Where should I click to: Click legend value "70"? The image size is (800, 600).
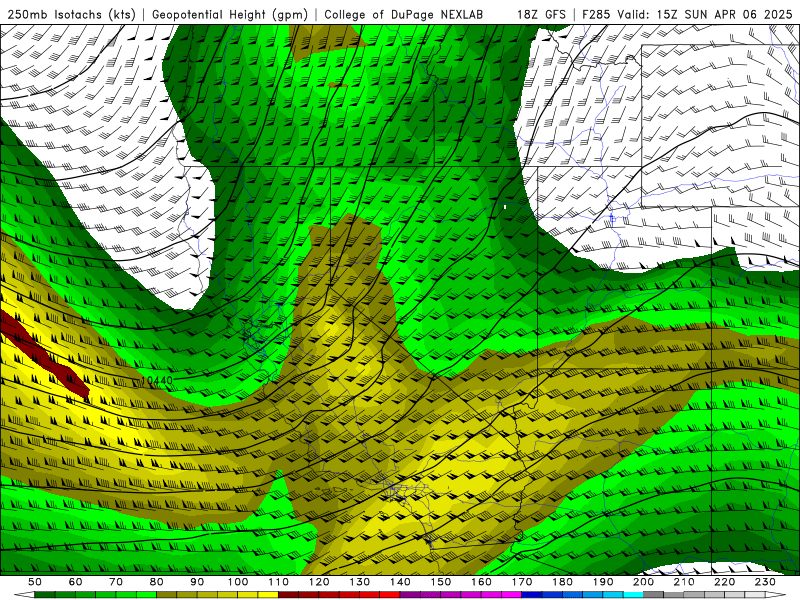116,582
